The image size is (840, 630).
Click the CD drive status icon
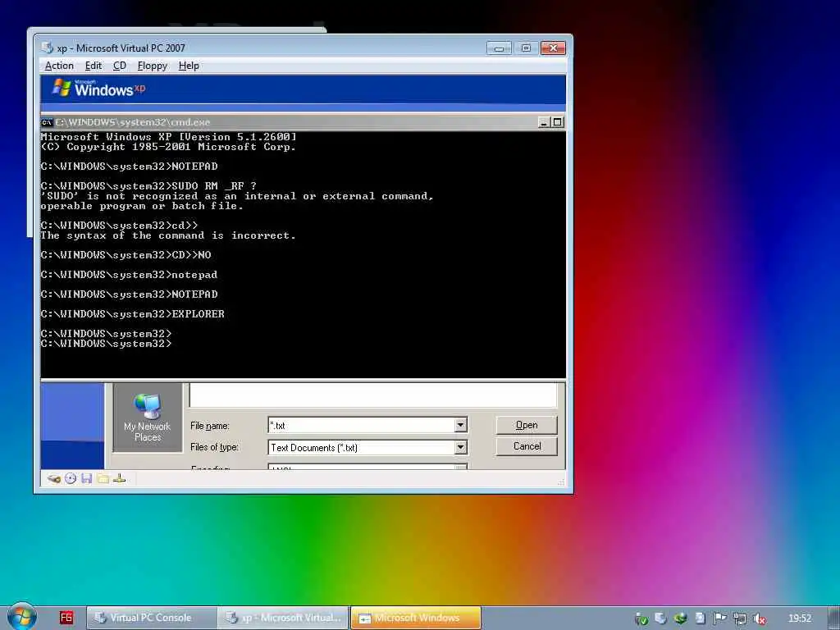pyautogui.click(x=71, y=478)
